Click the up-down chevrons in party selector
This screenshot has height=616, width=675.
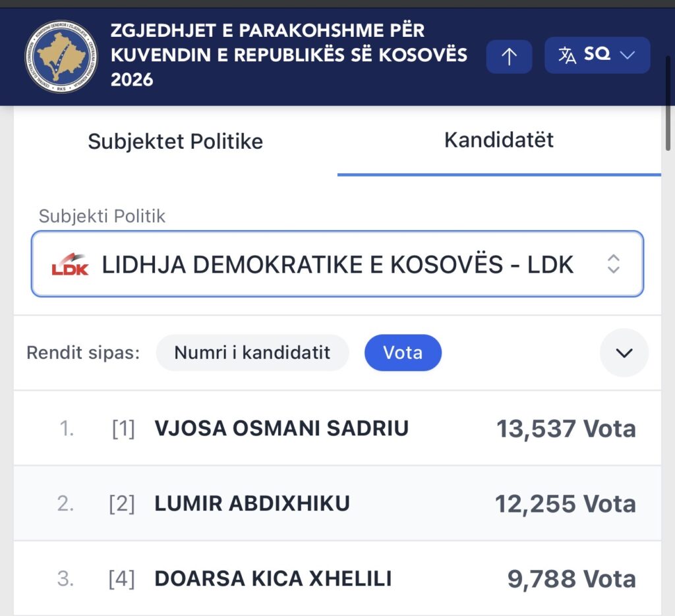pos(614,264)
